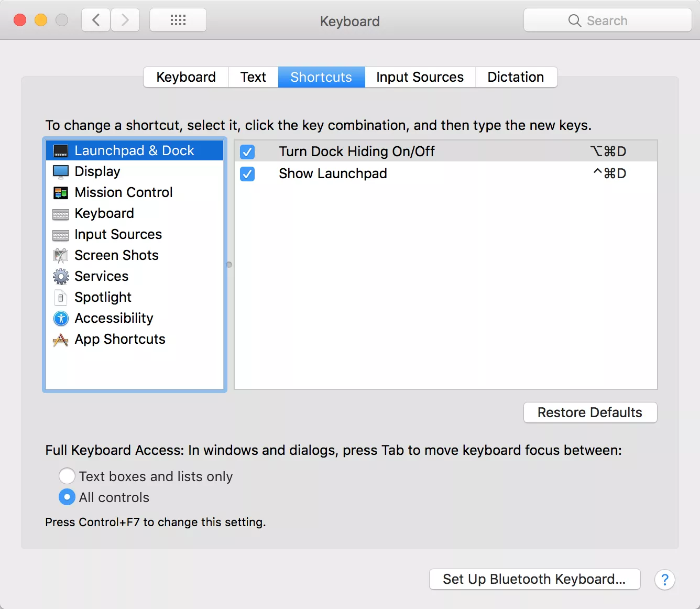The image size is (700, 609).
Task: Switch to the Keyboard tab
Action: (x=186, y=77)
